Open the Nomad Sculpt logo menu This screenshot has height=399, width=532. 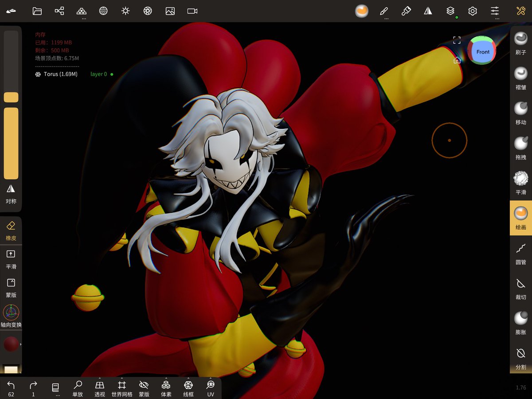(x=11, y=11)
